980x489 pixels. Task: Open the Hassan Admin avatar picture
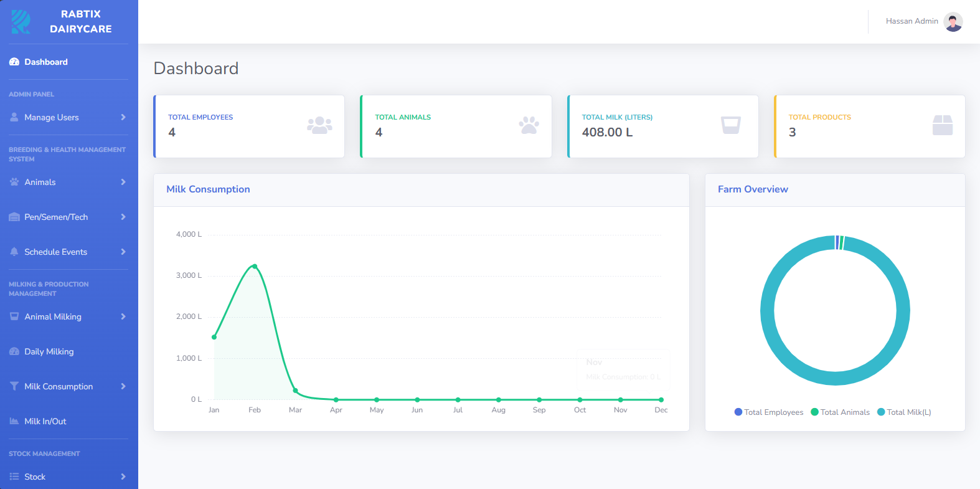click(953, 22)
